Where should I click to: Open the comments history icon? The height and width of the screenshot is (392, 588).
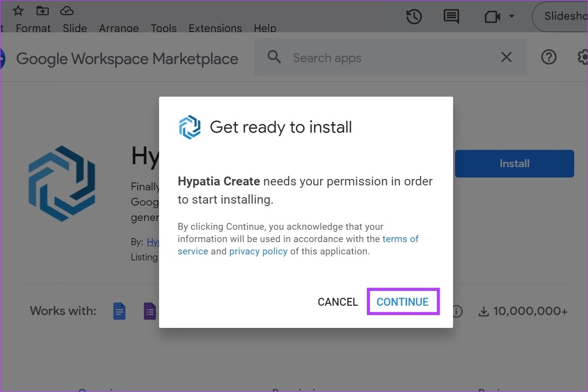451,17
